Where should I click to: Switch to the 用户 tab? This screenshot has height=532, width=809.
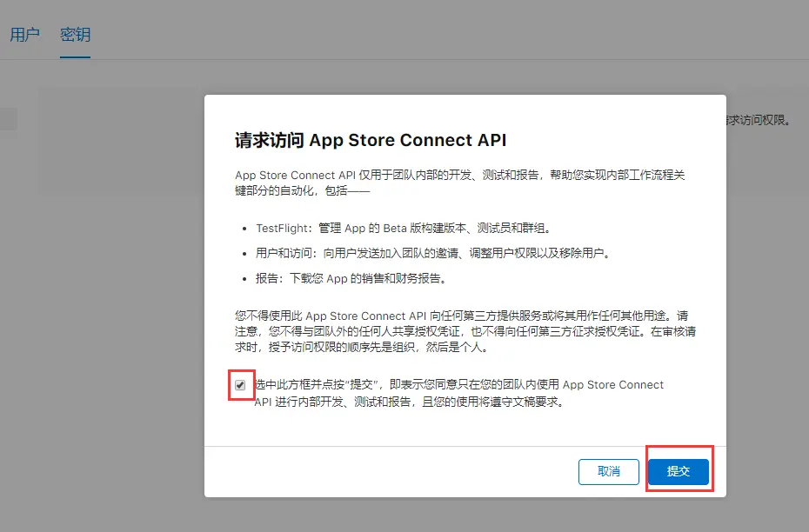(24, 35)
